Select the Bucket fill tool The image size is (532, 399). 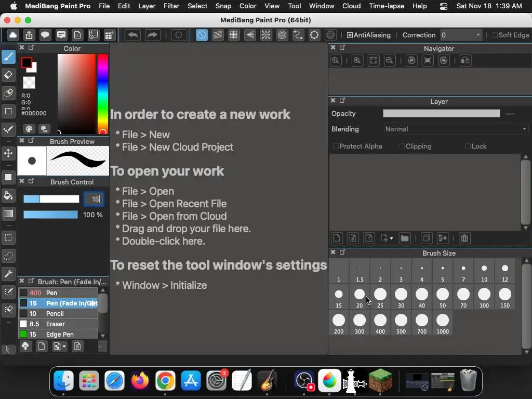tap(8, 195)
